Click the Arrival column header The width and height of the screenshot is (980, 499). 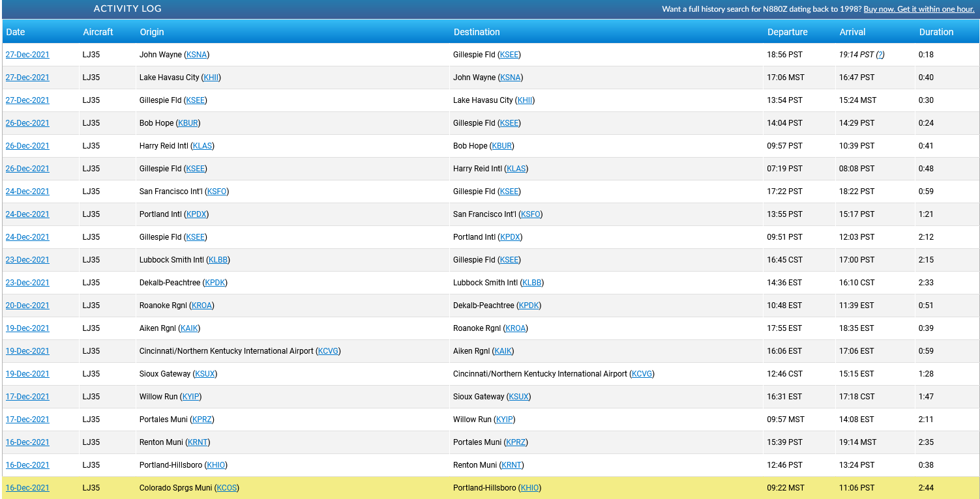pyautogui.click(x=852, y=32)
